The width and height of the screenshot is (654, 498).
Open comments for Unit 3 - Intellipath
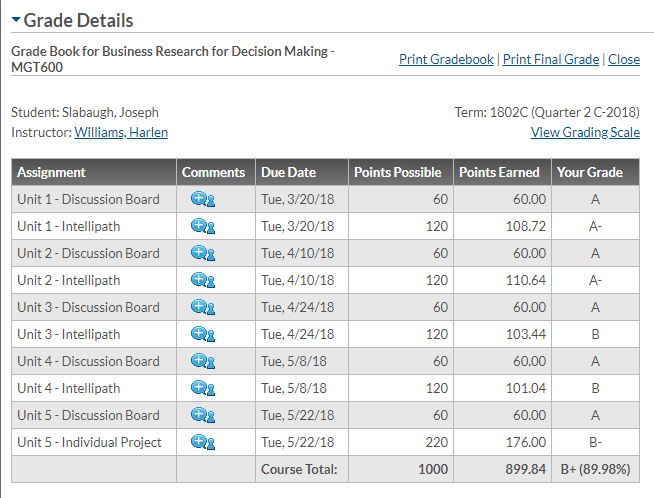click(x=203, y=334)
